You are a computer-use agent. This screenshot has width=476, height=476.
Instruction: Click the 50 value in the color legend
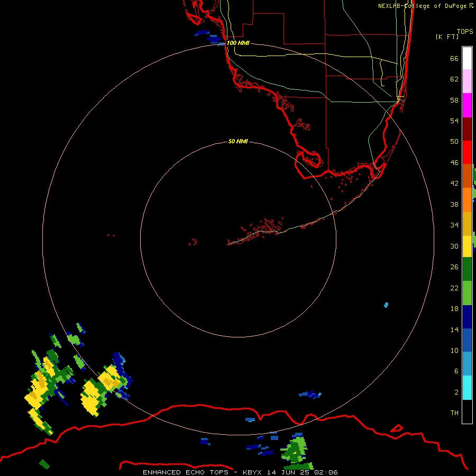(x=454, y=141)
